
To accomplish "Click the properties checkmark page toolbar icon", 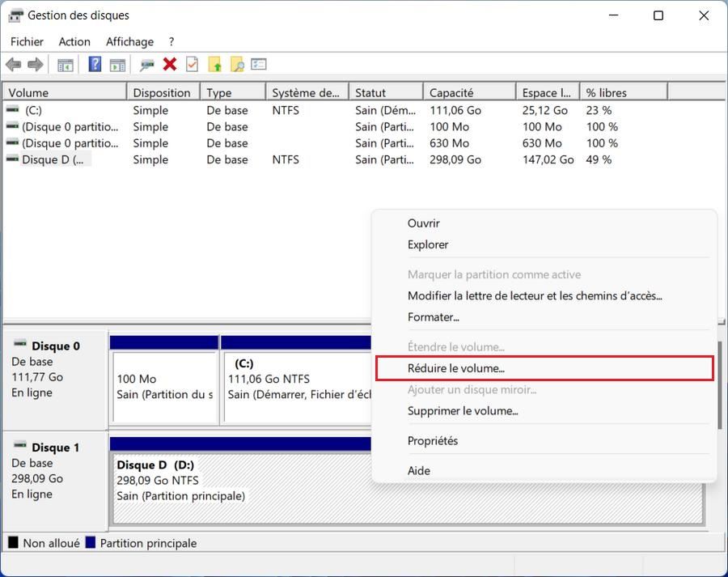I will [193, 65].
